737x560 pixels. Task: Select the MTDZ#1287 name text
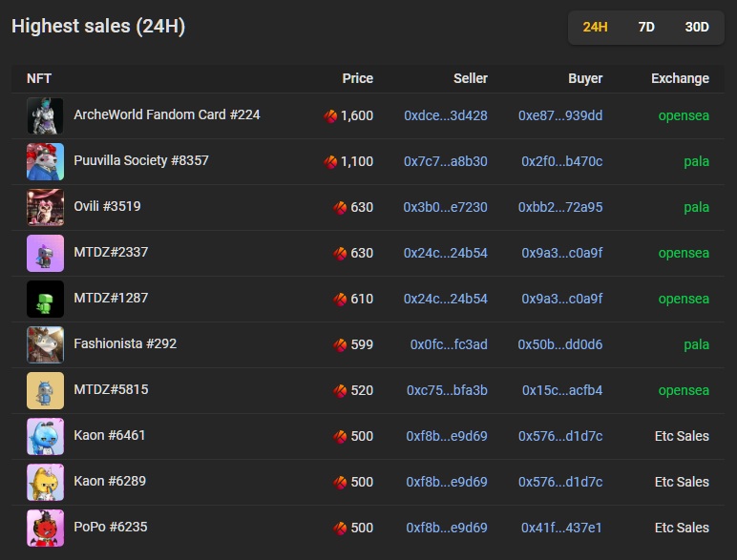pos(111,298)
